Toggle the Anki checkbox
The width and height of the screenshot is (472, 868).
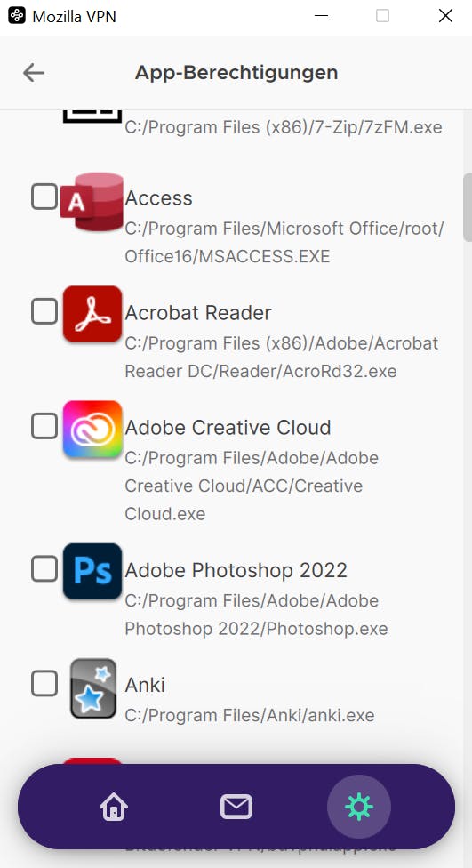(44, 683)
